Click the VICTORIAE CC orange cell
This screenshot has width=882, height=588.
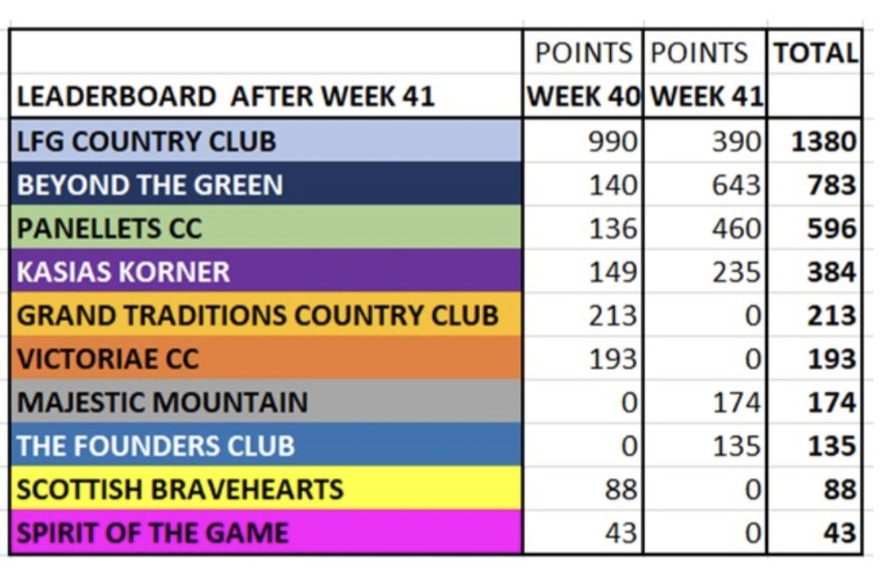(265, 359)
